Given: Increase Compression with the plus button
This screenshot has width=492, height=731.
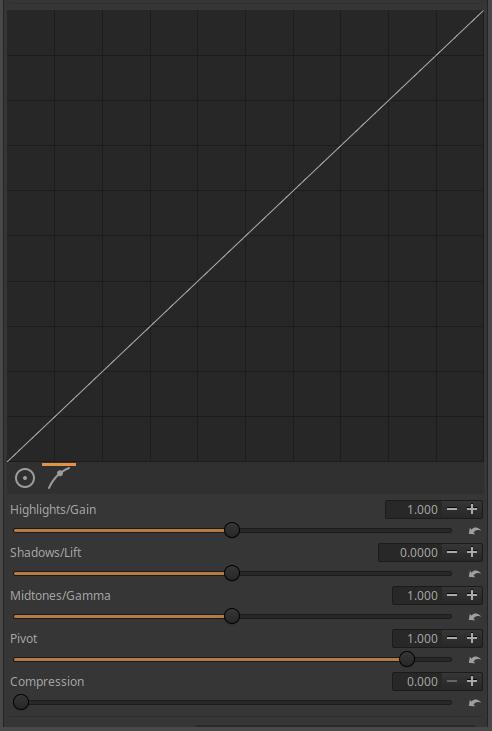Looking at the screenshot, I should click(472, 681).
